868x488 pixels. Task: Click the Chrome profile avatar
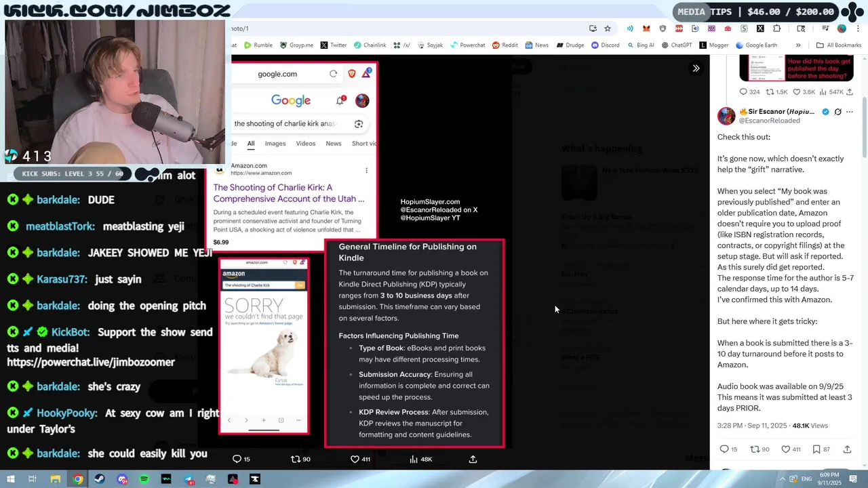pos(842,28)
